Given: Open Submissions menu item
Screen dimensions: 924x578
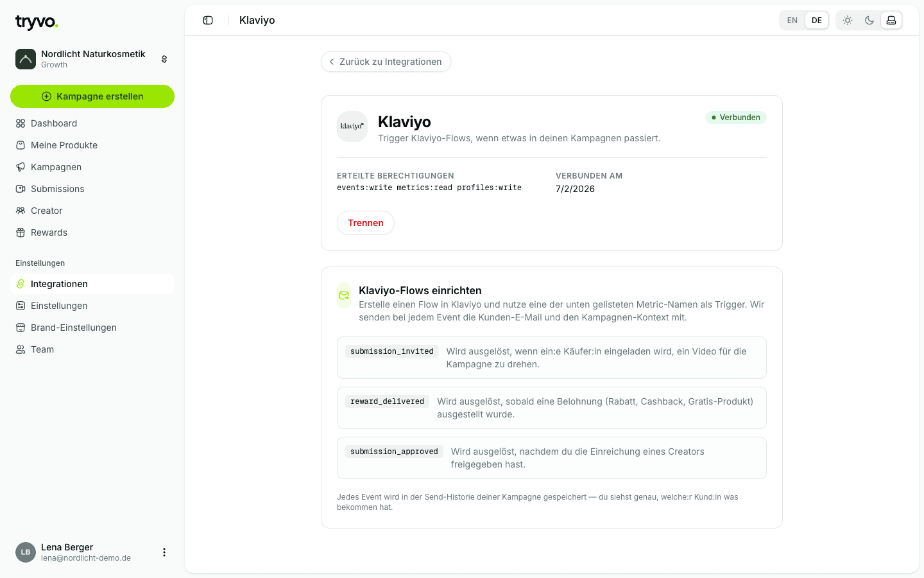Looking at the screenshot, I should click(x=92, y=189).
